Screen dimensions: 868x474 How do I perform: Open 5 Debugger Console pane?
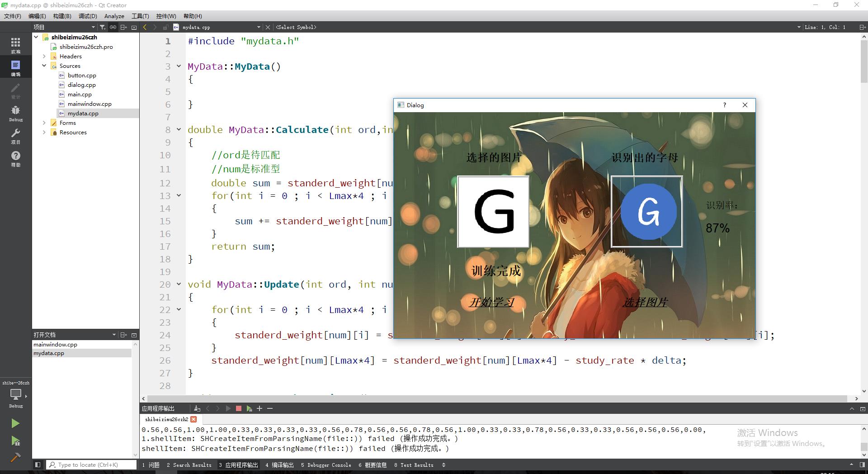(x=326, y=465)
